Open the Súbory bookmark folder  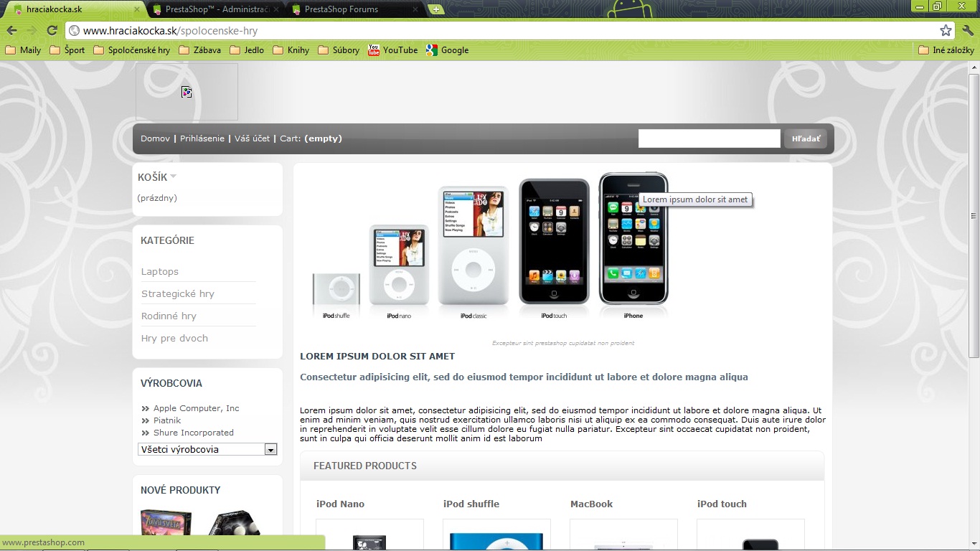coord(338,50)
